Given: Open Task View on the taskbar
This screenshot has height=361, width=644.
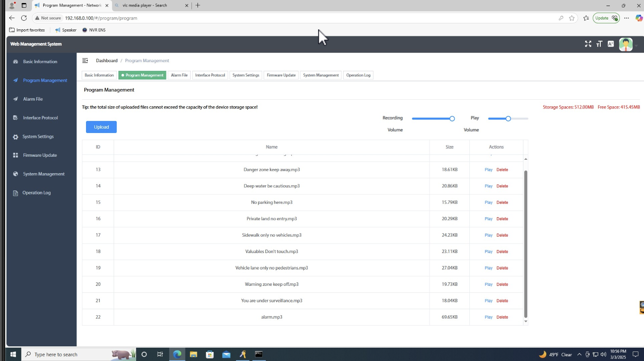Looking at the screenshot, I should pos(160,354).
